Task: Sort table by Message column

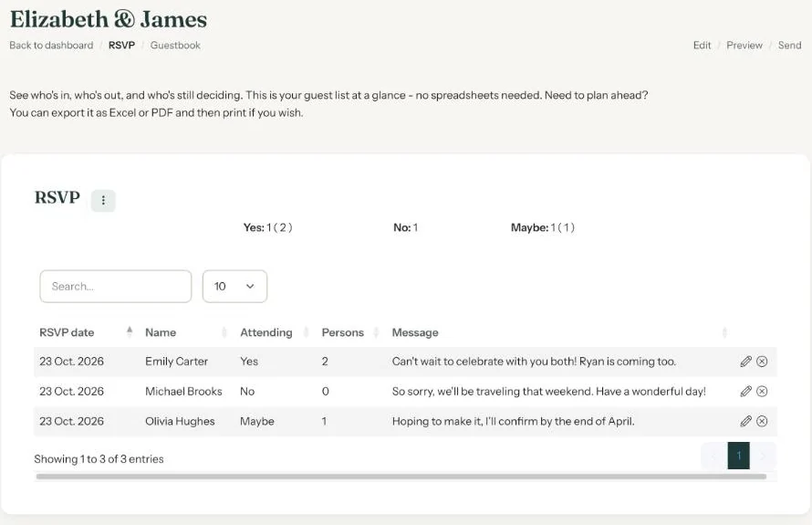Action: pos(558,332)
